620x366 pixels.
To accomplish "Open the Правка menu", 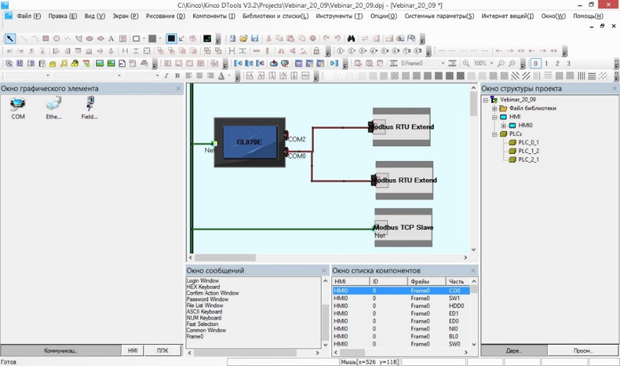I will (62, 16).
